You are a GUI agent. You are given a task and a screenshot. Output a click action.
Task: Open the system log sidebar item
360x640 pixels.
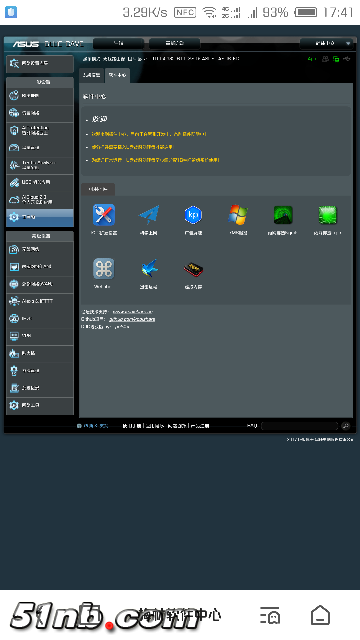pyautogui.click(x=40, y=388)
